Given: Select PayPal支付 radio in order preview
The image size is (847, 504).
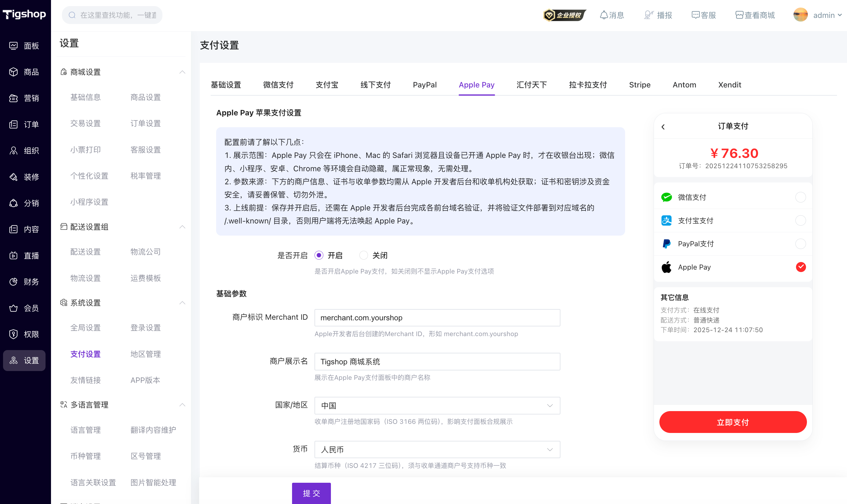Looking at the screenshot, I should pyautogui.click(x=801, y=244).
